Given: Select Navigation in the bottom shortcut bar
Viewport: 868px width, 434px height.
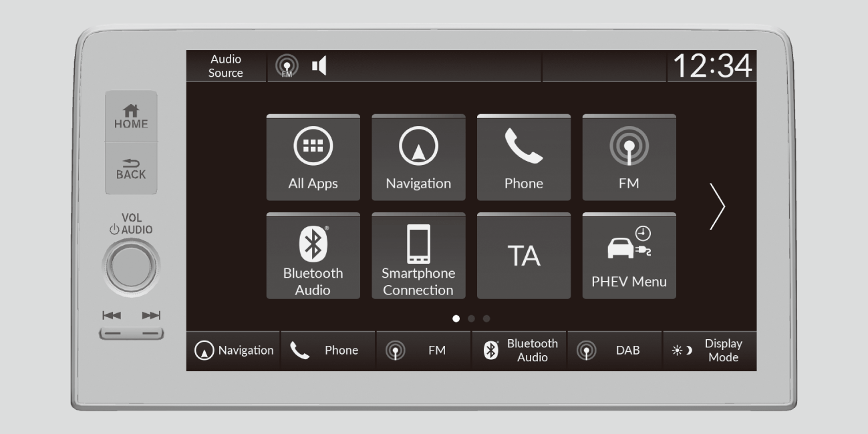Looking at the screenshot, I should click(234, 351).
